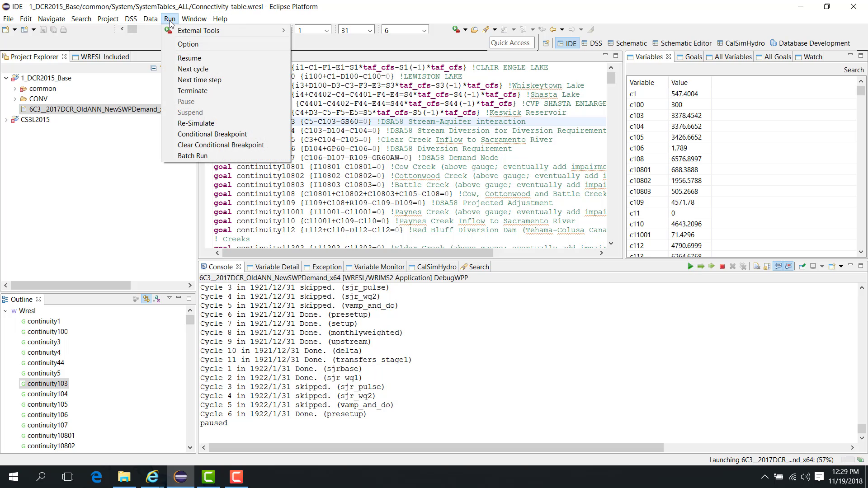The image size is (868, 488).
Task: Open dropdown arrow beside New wizard icon
Action: click(x=14, y=30)
